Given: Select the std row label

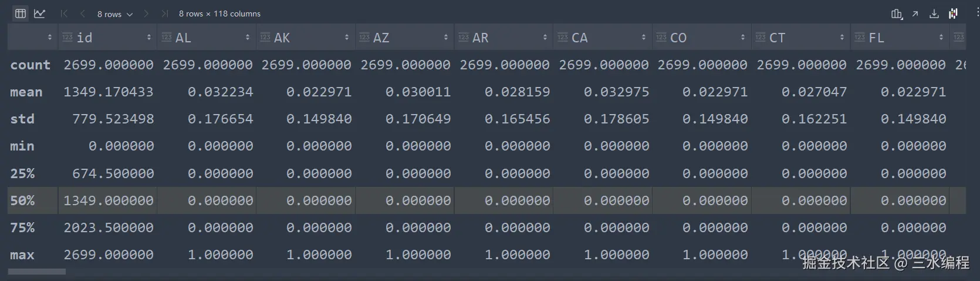Looking at the screenshot, I should pyautogui.click(x=22, y=119).
